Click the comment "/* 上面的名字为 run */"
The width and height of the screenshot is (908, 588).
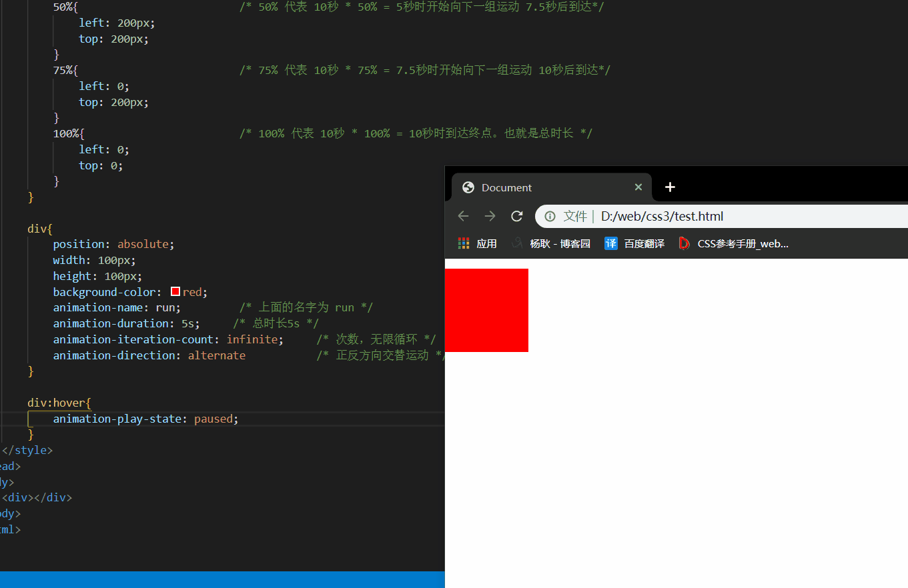point(306,307)
